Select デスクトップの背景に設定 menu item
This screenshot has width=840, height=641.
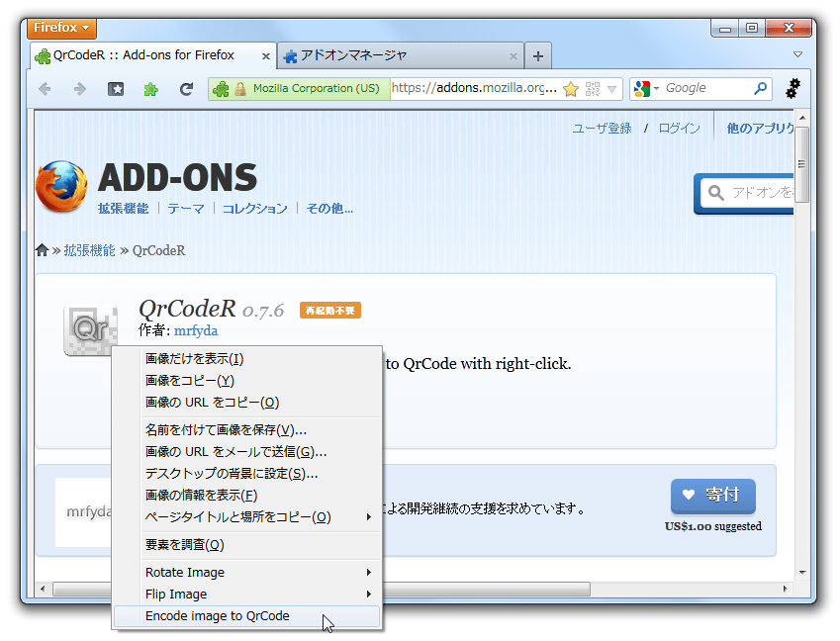tap(247, 474)
